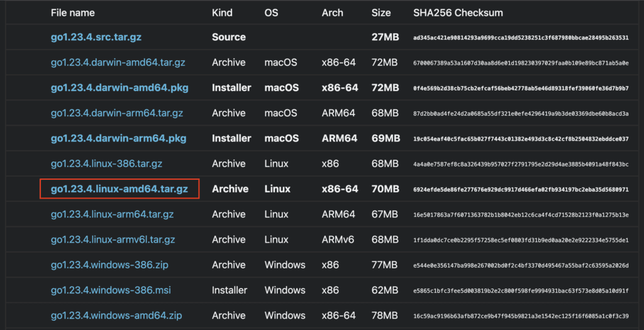Select the go1.23.4.linux-arm64.tar.gz download
644x330 pixels.
pos(113,214)
